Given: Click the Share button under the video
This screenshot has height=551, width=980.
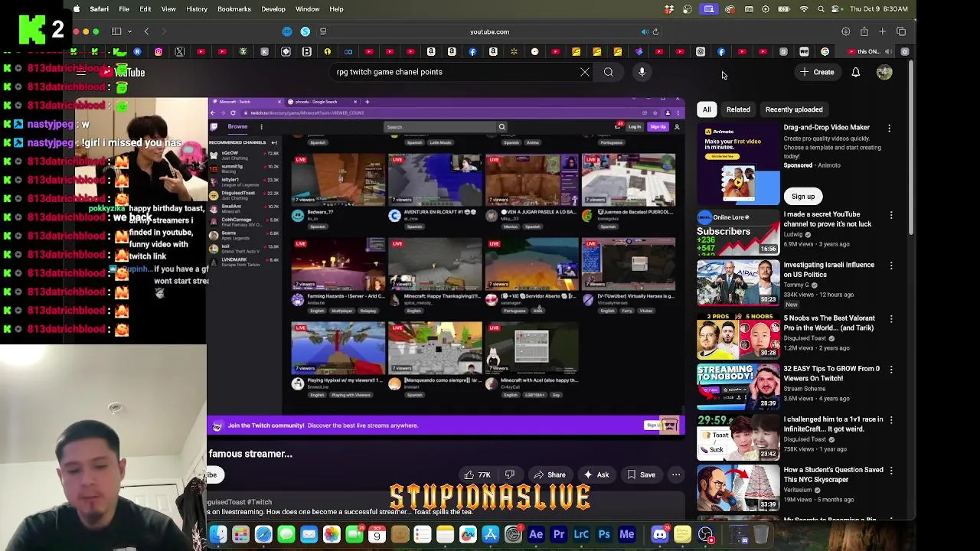Looking at the screenshot, I should pyautogui.click(x=550, y=474).
